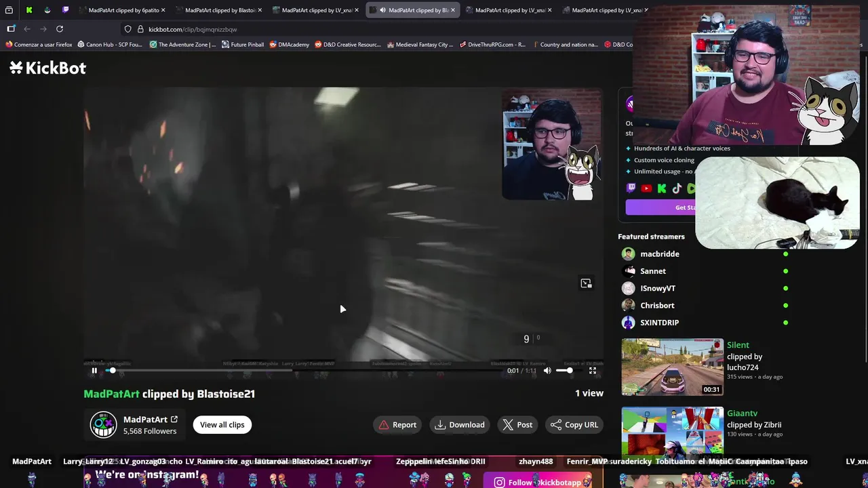Viewport: 868px width, 488px height.
Task: Seek along the video progress bar
Action: tap(302, 370)
